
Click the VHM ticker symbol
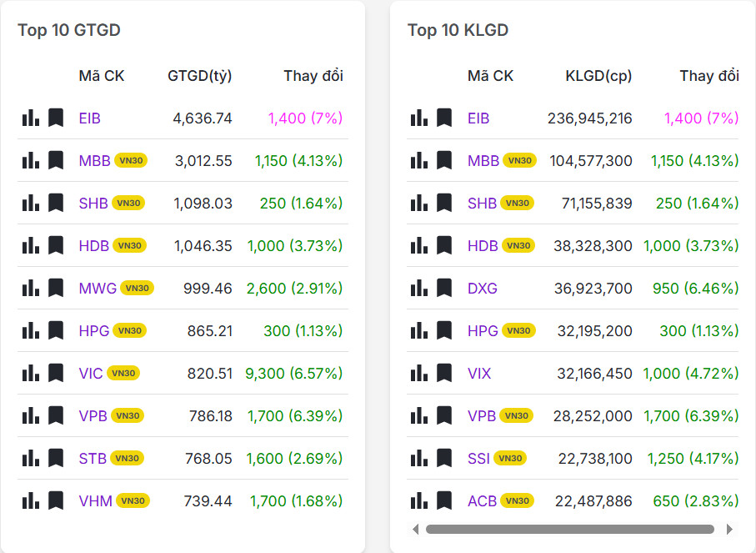point(96,501)
